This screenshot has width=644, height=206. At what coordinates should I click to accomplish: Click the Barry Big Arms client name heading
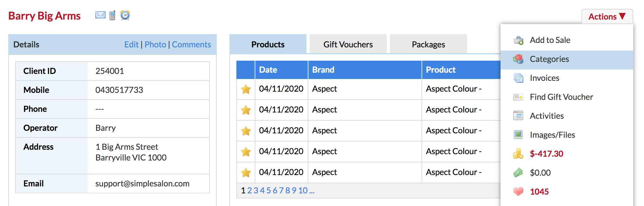point(44,16)
